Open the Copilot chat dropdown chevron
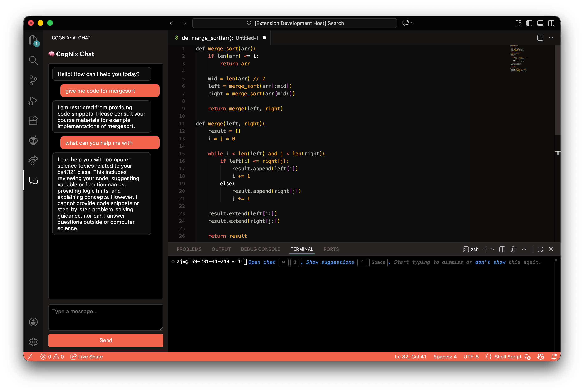This screenshot has width=584, height=392. click(x=413, y=23)
